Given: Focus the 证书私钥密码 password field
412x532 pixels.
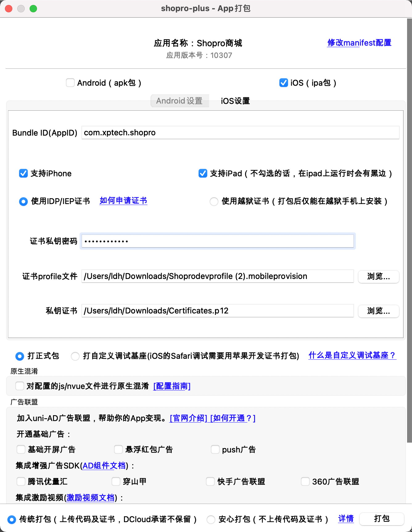Looking at the screenshot, I should click(218, 241).
